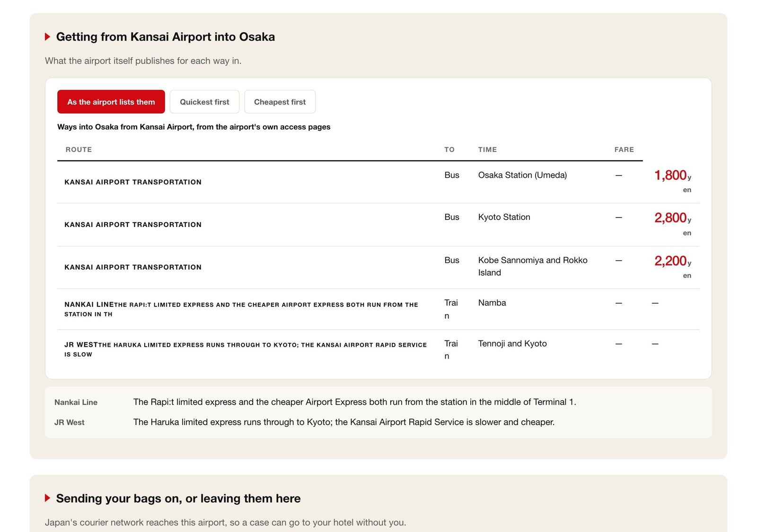Select the Kobe Sannomiya and Rokko Island cell
The width and height of the screenshot is (757, 532).
(x=533, y=266)
